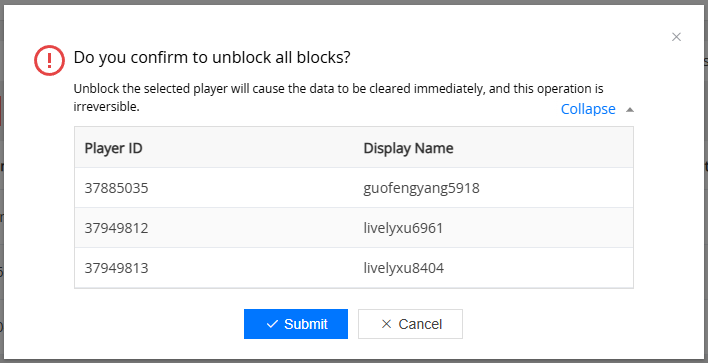This screenshot has width=708, height=363.
Task: Select player ID 37949812
Action: (x=116, y=228)
